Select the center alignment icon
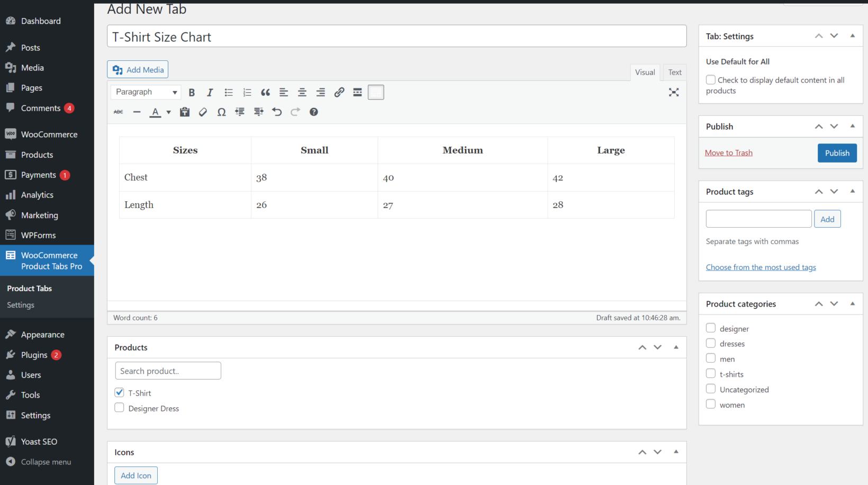Viewport: 868px width, 485px height. point(302,92)
